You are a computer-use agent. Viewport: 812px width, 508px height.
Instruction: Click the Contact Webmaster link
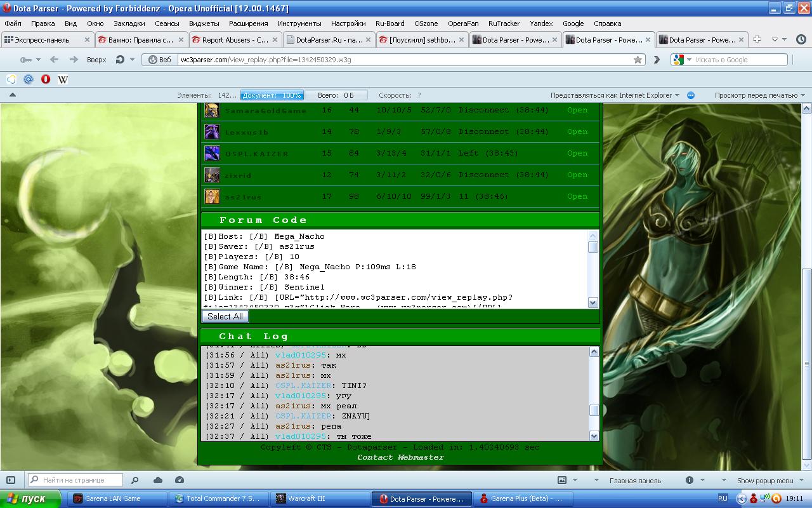click(x=400, y=457)
